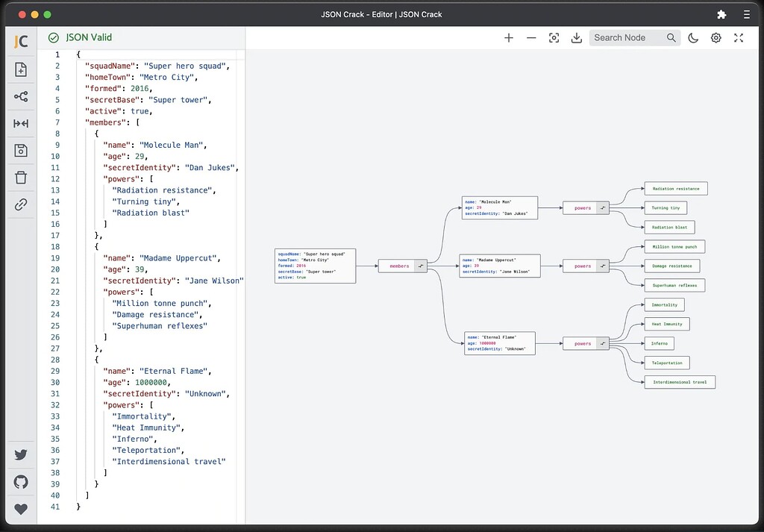Click the trash clear JSON icon

click(x=21, y=178)
